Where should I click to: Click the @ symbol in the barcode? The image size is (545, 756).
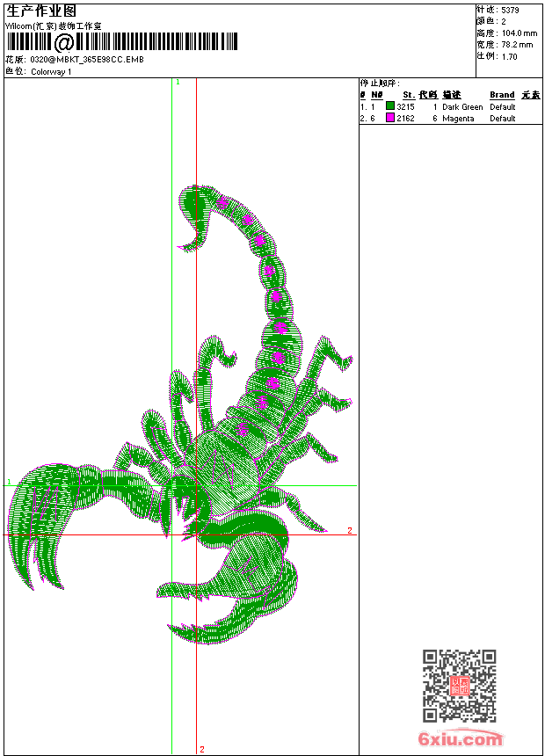coord(64,43)
